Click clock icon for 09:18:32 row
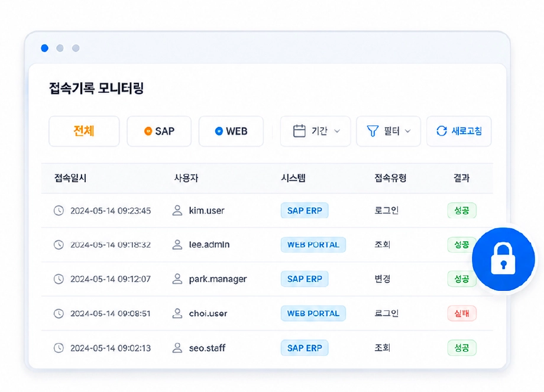The height and width of the screenshot is (392, 544). pos(59,245)
